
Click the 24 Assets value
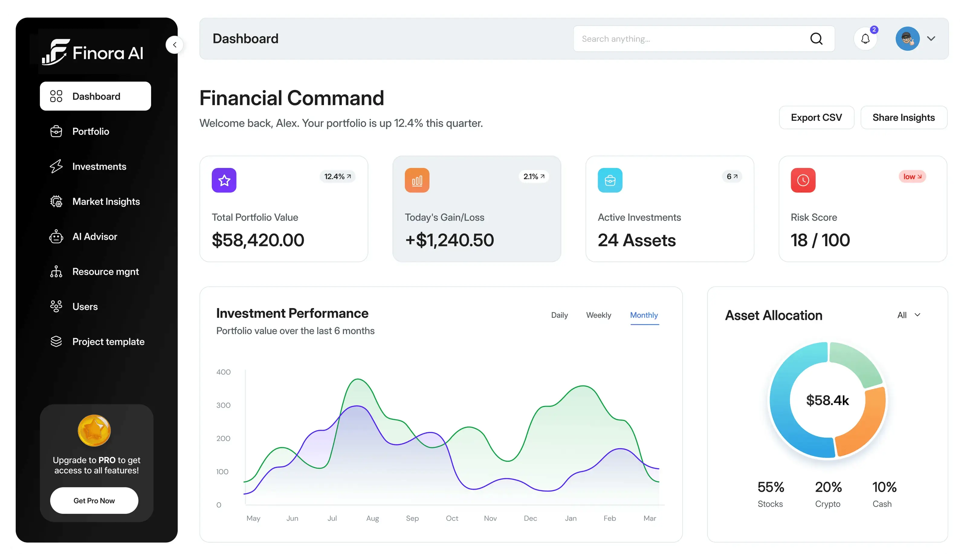(x=637, y=240)
